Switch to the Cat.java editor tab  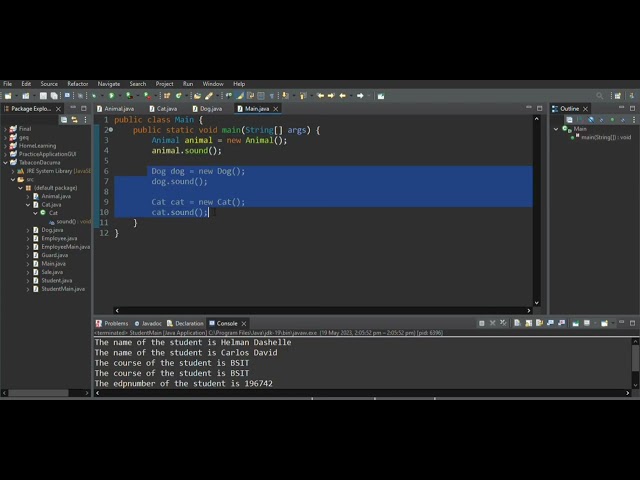point(163,109)
